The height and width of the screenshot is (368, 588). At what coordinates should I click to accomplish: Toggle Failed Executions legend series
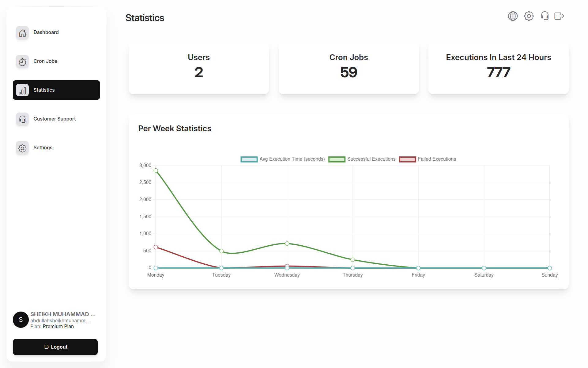click(x=436, y=159)
